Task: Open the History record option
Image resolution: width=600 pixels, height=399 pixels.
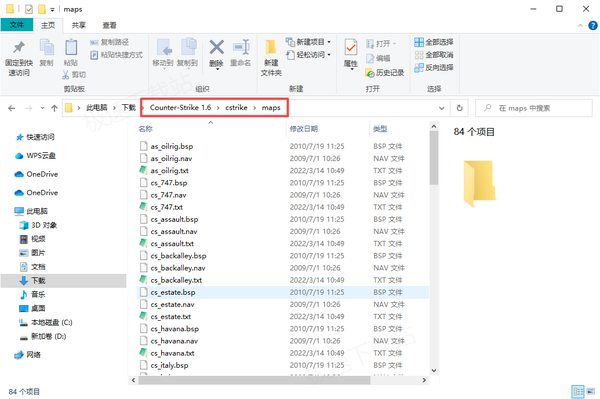Action: click(x=385, y=73)
